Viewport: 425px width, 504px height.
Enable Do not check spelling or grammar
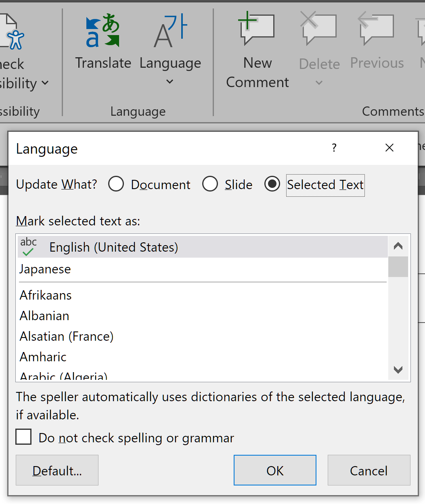23,437
